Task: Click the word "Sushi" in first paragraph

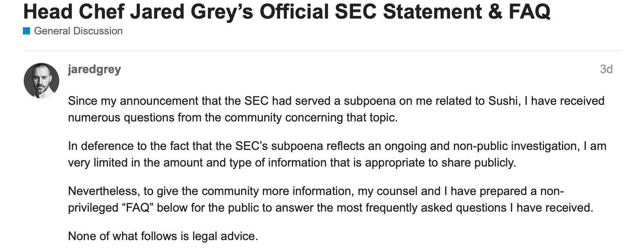Action: click(x=503, y=101)
